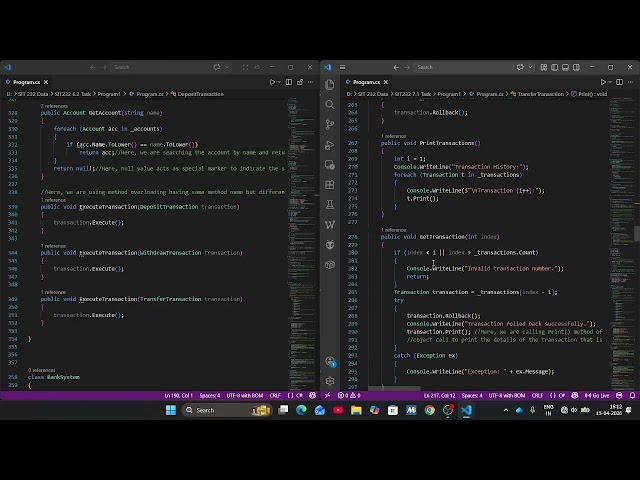
Task: Click hamburger menu in right window title bar
Action: click(342, 67)
